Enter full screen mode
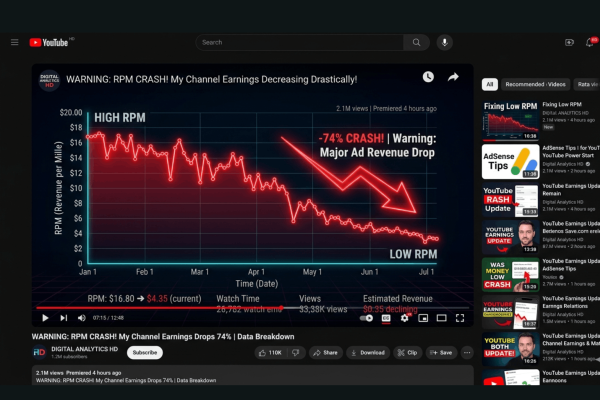Screen dimensions: 600x400 coord(460,318)
